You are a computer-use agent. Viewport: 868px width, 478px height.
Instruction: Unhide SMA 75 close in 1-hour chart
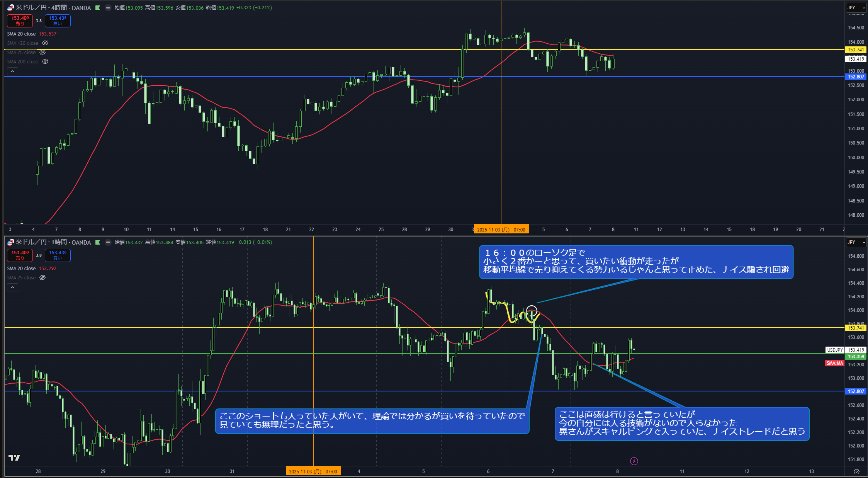pyautogui.click(x=42, y=278)
